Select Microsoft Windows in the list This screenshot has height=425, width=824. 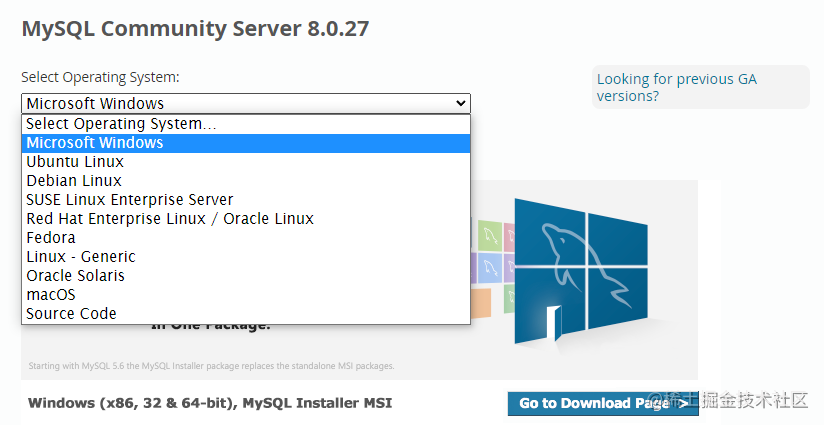(x=246, y=143)
